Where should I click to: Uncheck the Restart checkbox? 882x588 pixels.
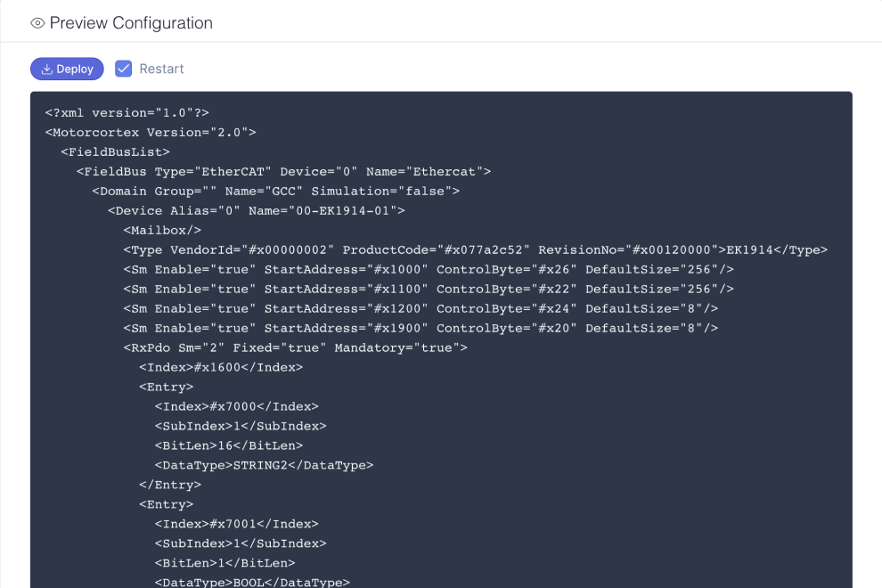point(123,69)
